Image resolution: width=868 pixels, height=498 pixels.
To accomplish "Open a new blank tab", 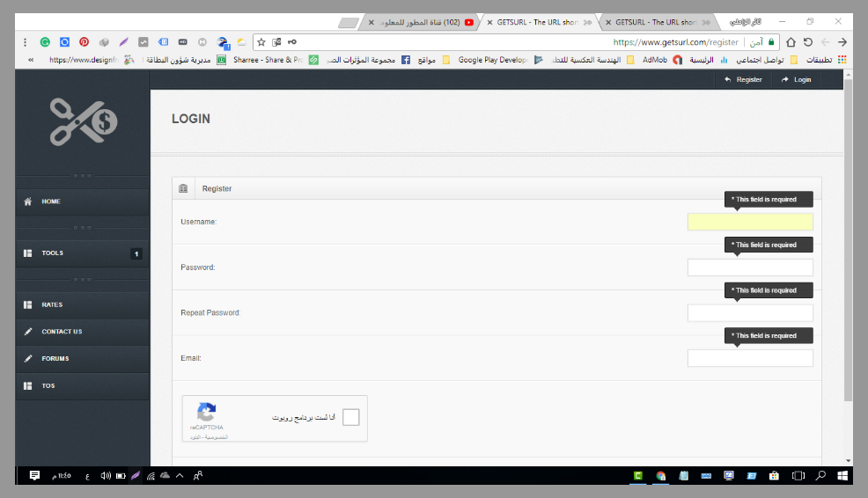I will point(349,23).
